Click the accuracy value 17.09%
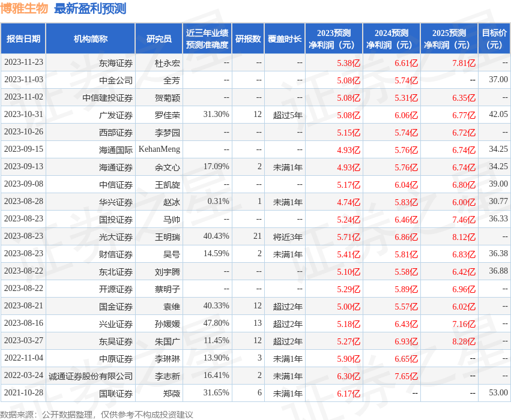511x420 pixels. click(x=216, y=167)
